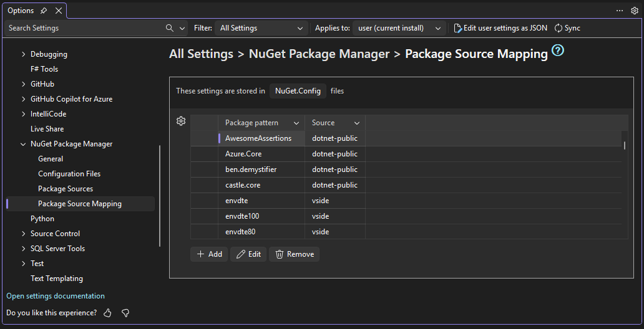Select the envdte row
Screen dimensions: 644x329
[x=406, y=201]
